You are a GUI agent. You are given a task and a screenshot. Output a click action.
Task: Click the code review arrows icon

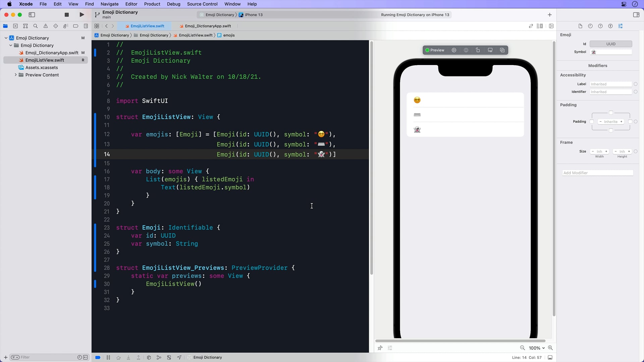pos(531,26)
